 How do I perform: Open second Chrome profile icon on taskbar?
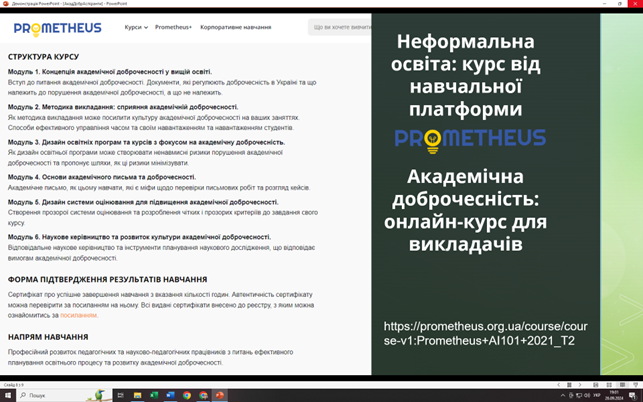tap(203, 395)
